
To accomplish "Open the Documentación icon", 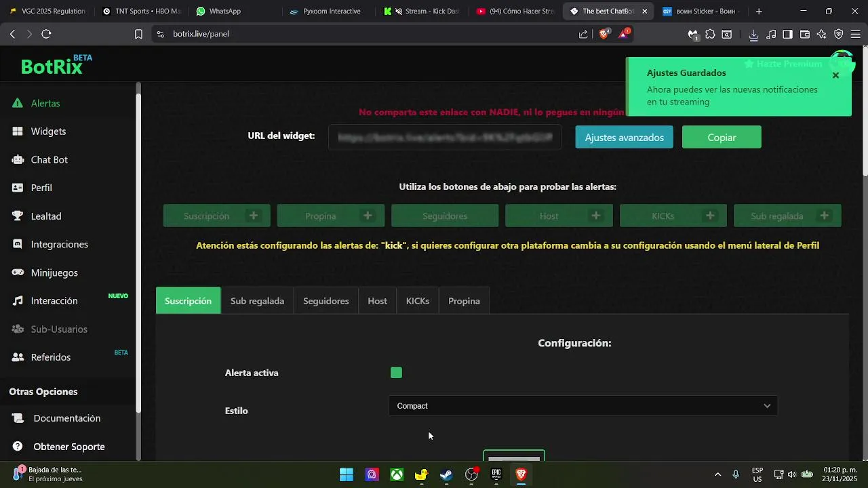I will [18, 418].
